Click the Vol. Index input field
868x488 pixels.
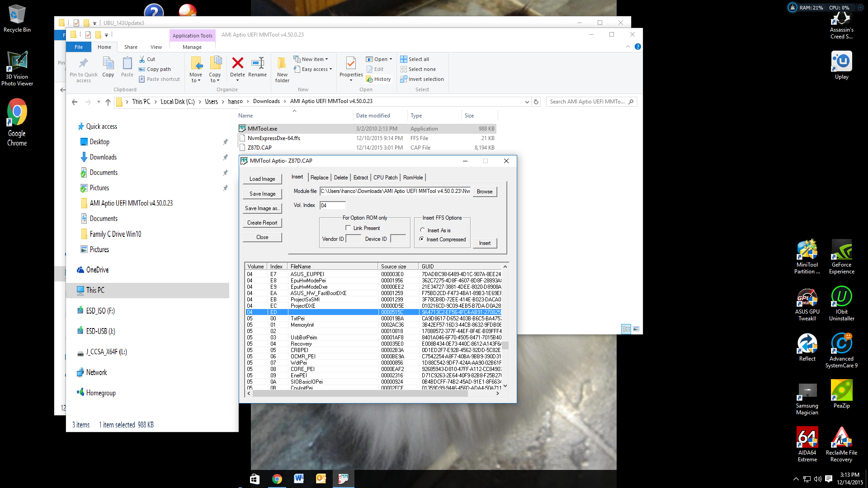tap(332, 206)
